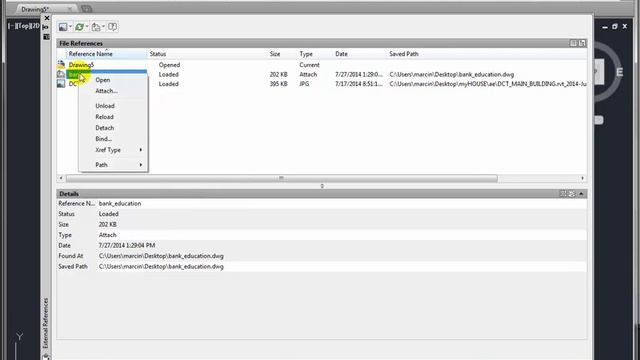Click the Current type cell
The image size is (640, 360).
pos(309,65)
